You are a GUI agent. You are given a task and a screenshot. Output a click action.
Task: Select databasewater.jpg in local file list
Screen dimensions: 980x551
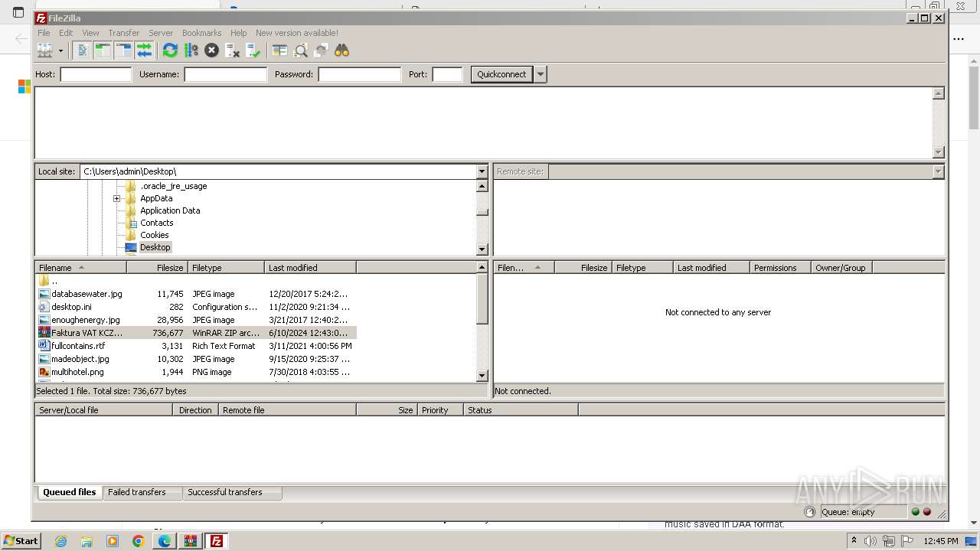(x=195, y=294)
